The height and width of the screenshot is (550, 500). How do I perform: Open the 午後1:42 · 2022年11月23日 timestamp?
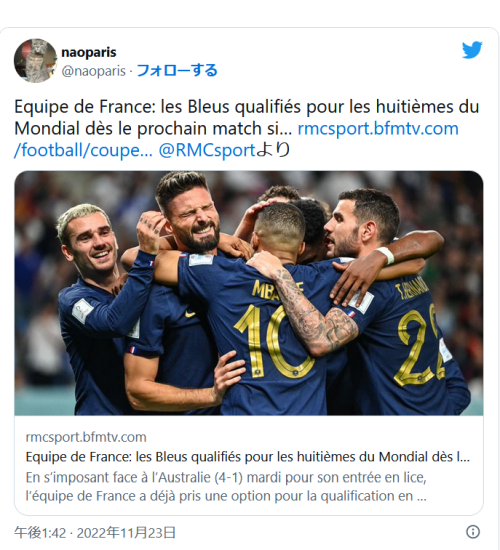coord(95,533)
